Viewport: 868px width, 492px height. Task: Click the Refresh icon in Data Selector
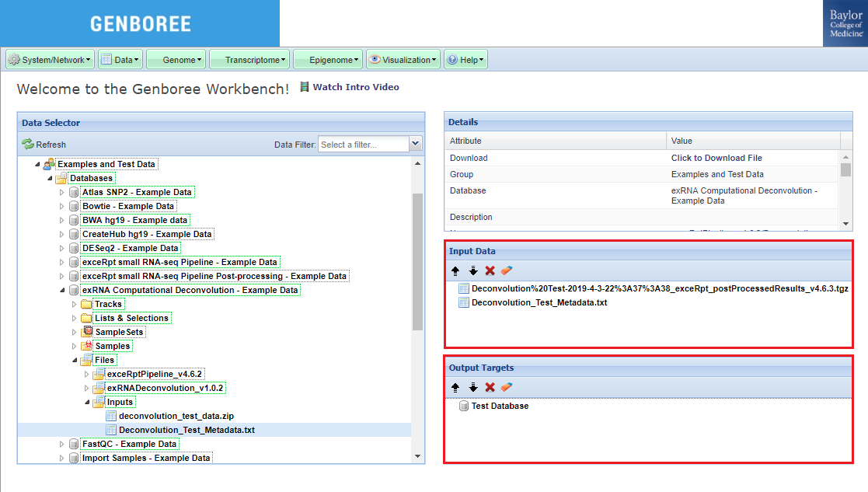pos(28,145)
